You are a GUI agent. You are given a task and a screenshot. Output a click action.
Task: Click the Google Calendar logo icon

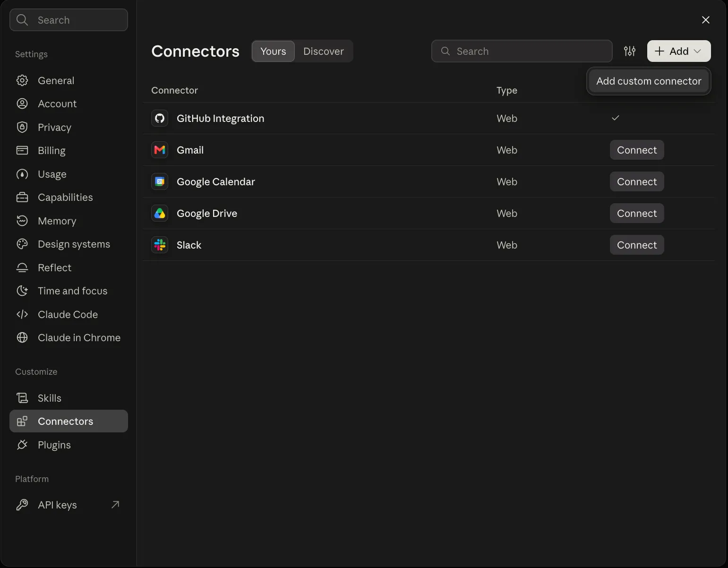click(160, 181)
